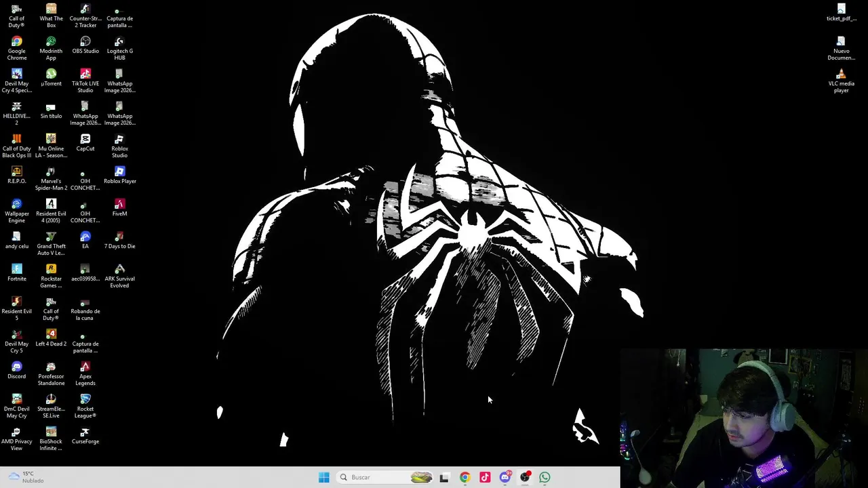Select Call of Duty Black Ops III icon
This screenshot has height=488, width=868.
(x=16, y=146)
